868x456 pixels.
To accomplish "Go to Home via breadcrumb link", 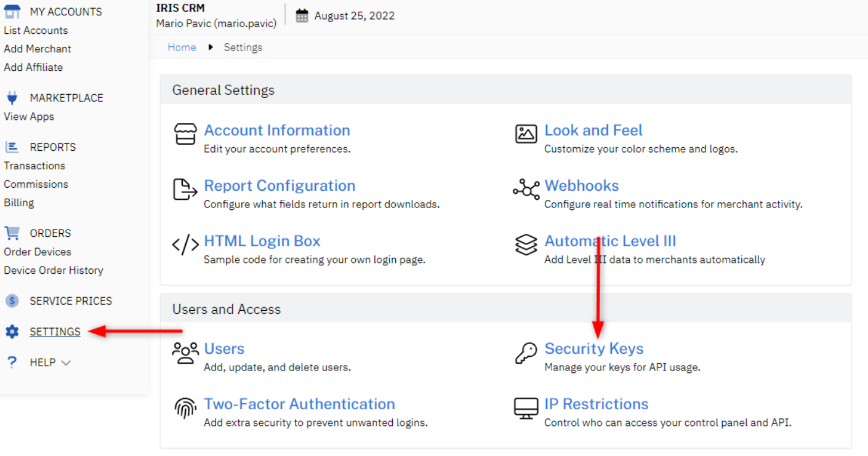I will click(x=182, y=47).
